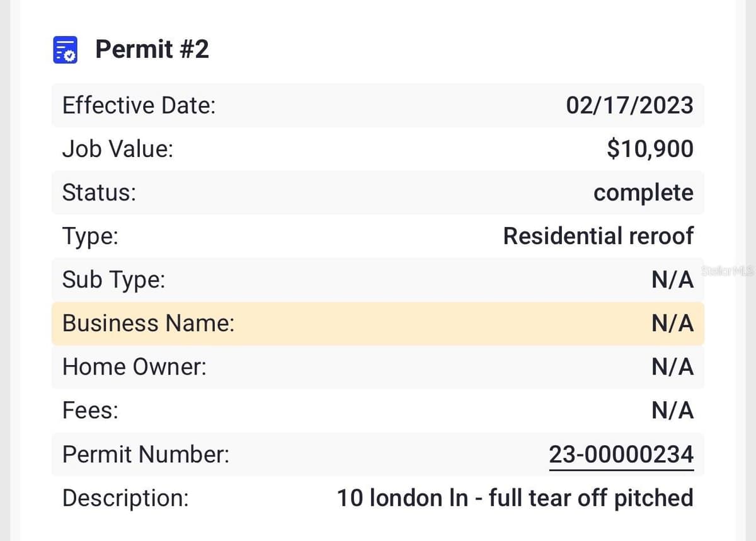The height and width of the screenshot is (541, 756).
Task: Click the permit document icon
Action: pos(65,49)
